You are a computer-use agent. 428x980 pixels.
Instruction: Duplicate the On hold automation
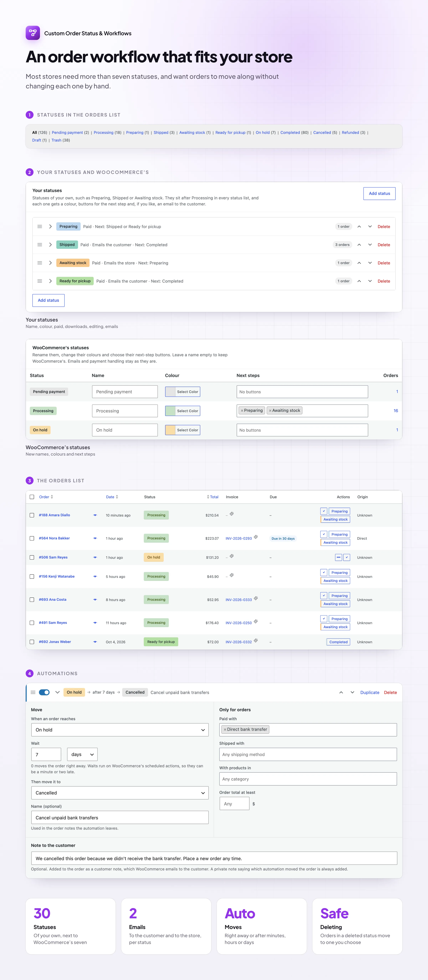(x=370, y=692)
